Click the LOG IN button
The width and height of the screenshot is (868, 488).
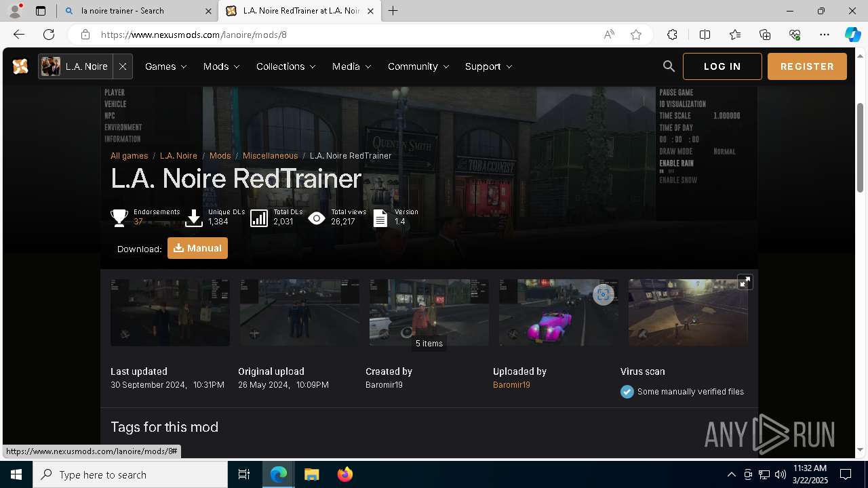point(722,66)
